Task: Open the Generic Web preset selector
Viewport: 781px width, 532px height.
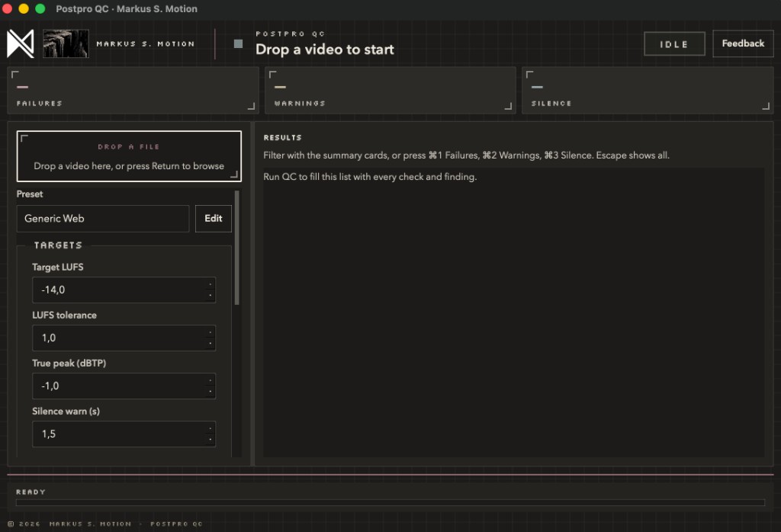Action: (x=103, y=219)
